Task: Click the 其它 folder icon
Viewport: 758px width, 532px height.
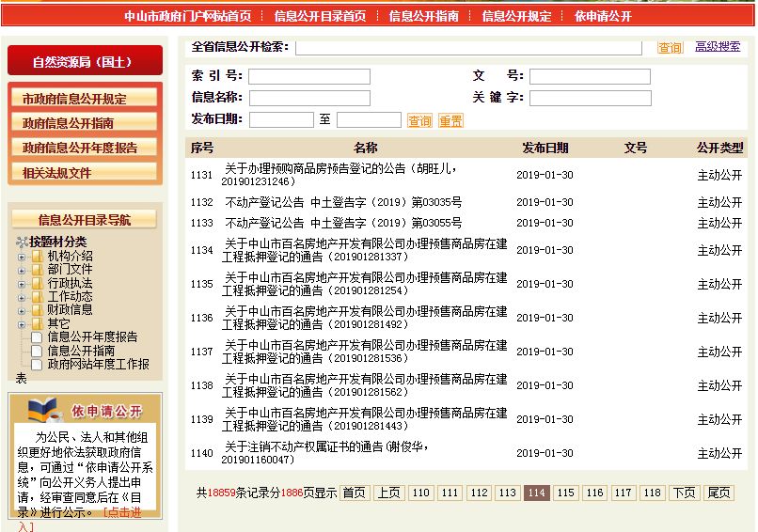Action: 37,323
